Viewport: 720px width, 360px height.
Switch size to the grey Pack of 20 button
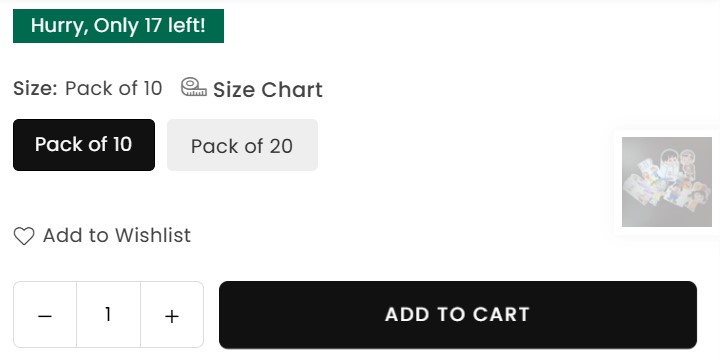(242, 145)
